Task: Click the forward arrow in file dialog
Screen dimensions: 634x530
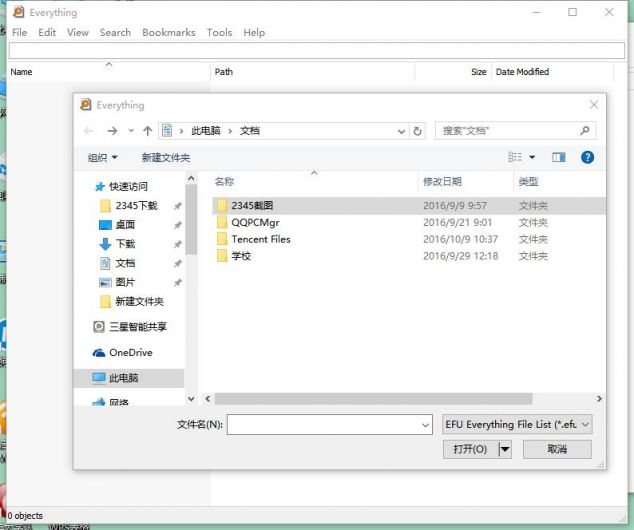Action: [x=112, y=131]
